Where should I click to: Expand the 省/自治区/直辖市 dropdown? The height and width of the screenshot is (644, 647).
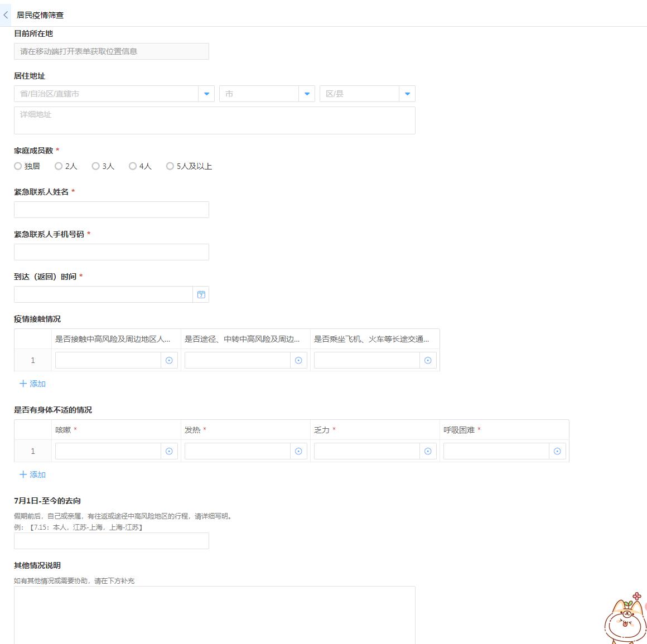tap(206, 94)
